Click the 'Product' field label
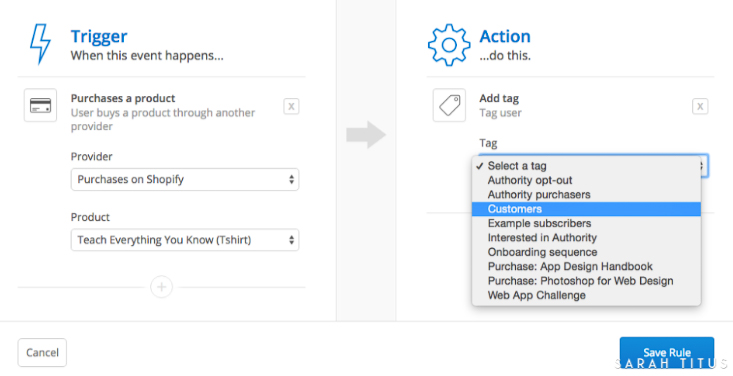The image size is (733, 376). tap(90, 217)
